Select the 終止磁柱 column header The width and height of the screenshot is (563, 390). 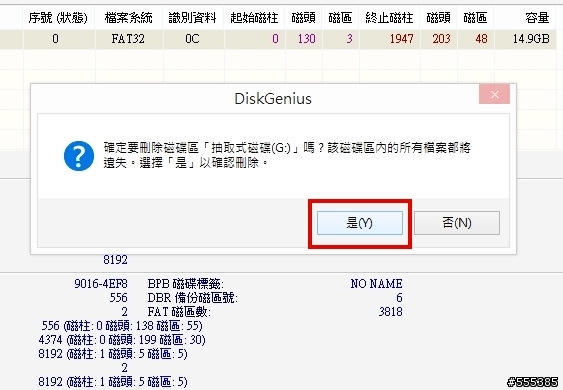click(389, 18)
